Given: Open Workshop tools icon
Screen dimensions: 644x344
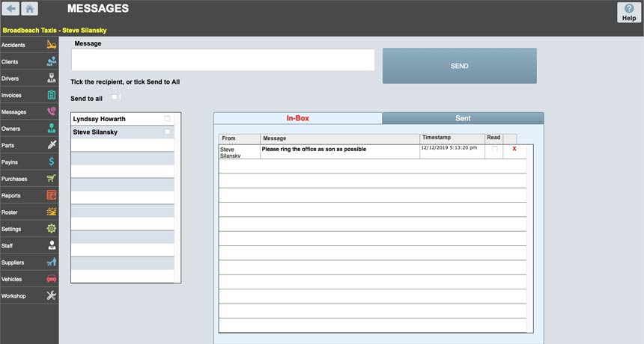Looking at the screenshot, I should tap(51, 296).
